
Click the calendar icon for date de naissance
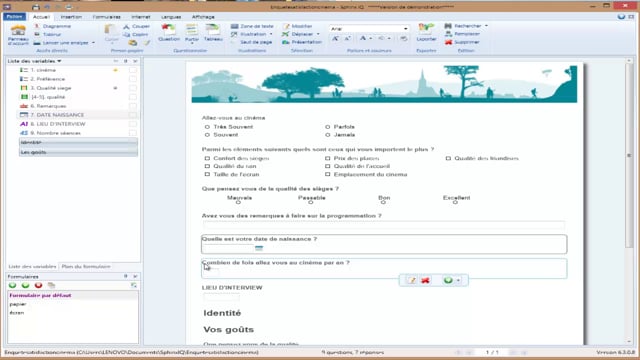pyautogui.click(x=259, y=248)
